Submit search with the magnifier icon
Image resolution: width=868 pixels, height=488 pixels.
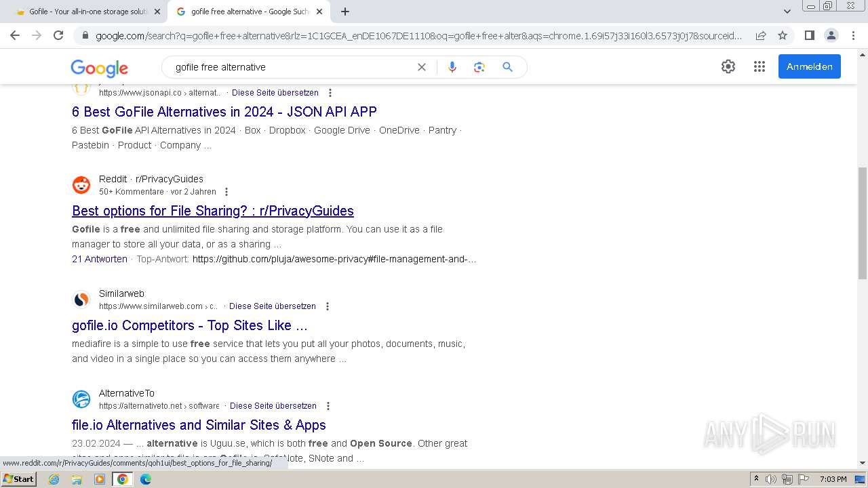click(x=507, y=67)
